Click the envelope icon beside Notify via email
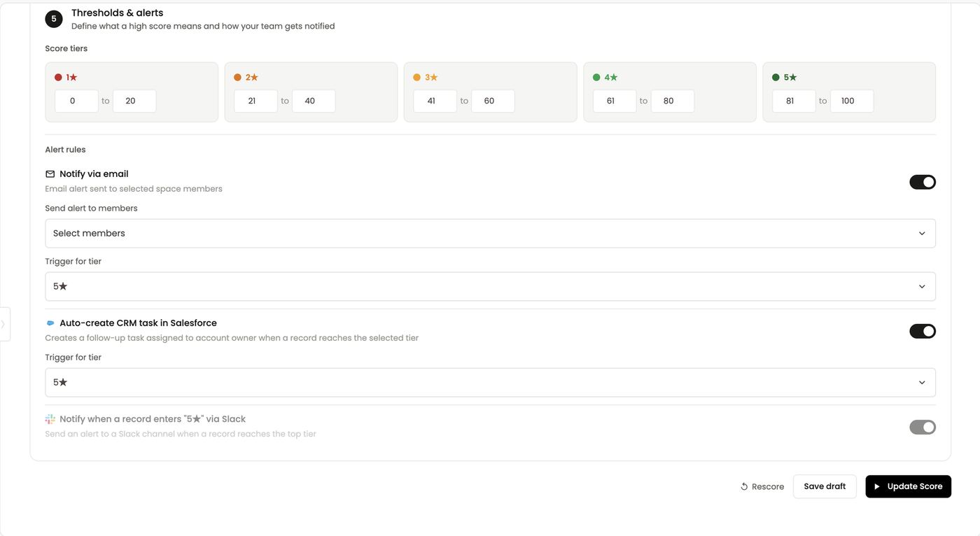980x536 pixels. click(50, 174)
